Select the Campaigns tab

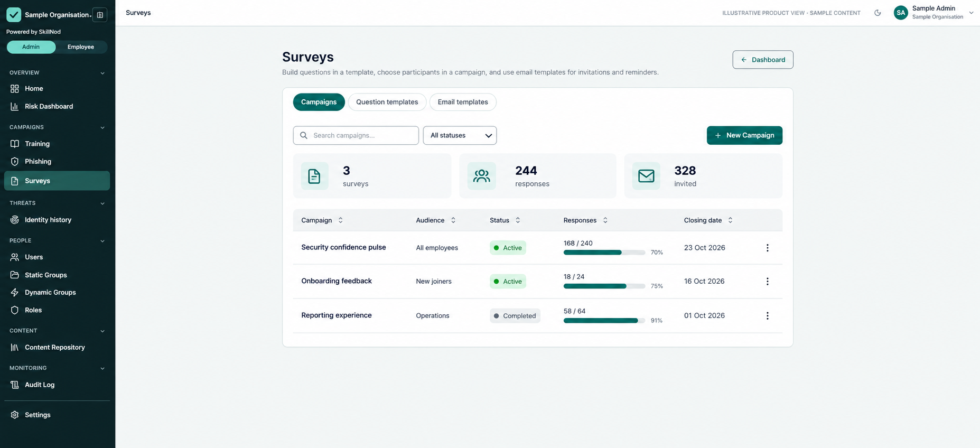pos(319,102)
